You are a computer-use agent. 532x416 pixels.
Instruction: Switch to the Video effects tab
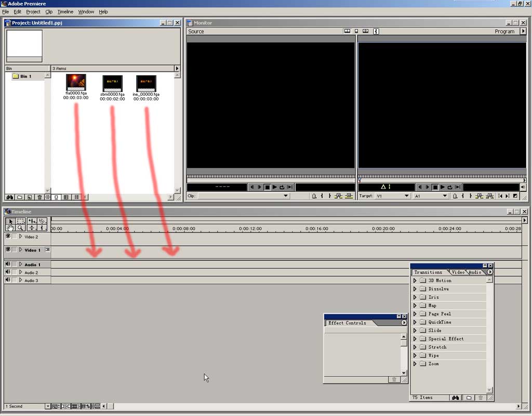pos(458,272)
